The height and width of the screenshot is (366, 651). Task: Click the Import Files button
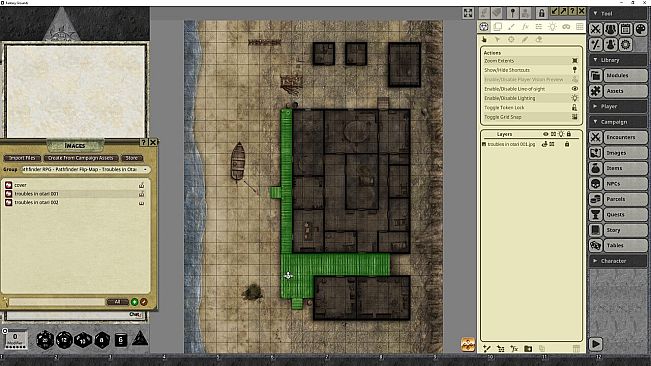pyautogui.click(x=22, y=158)
